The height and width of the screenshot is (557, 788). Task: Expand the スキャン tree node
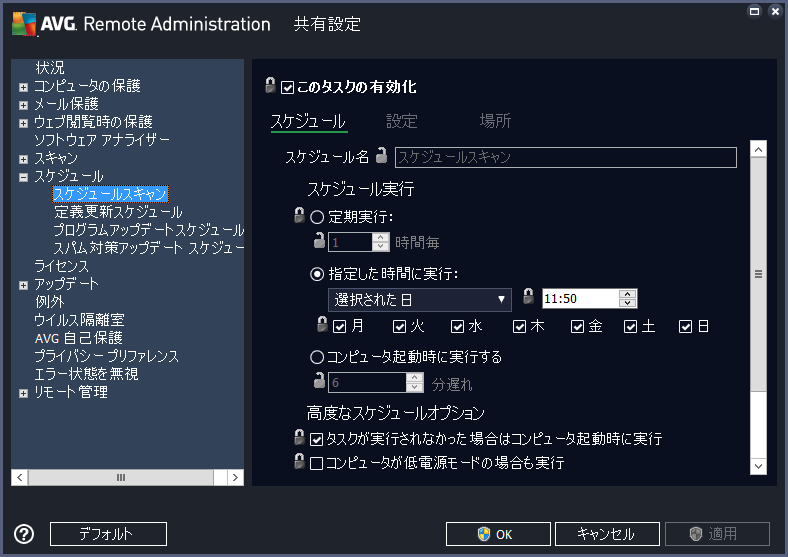click(x=23, y=159)
